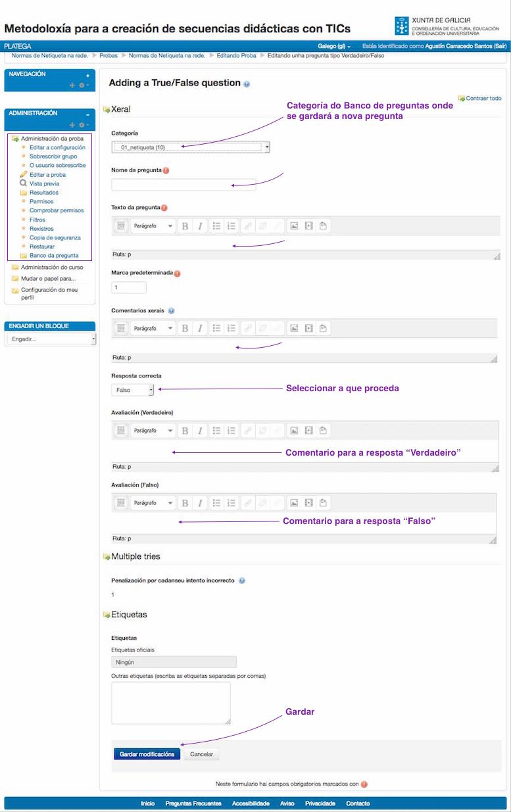Toggle toolbar icon in Avaliación (Falso) editor

(x=121, y=503)
